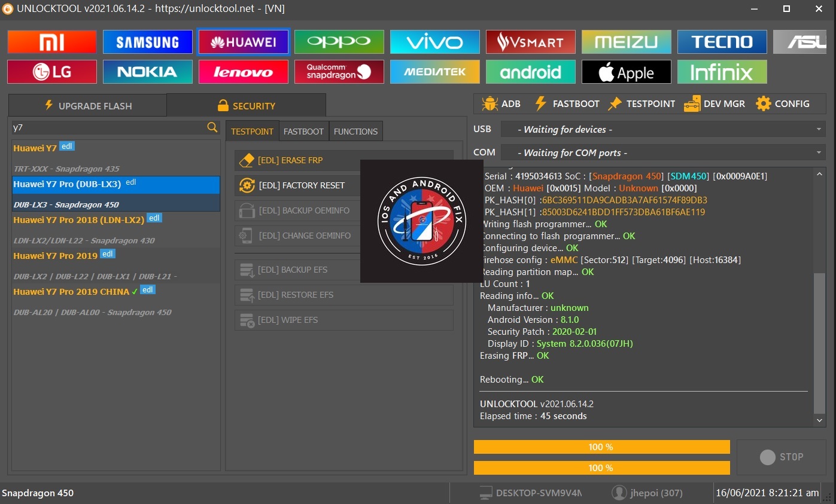Image resolution: width=836 pixels, height=504 pixels.
Task: Click the log scrollbar down arrow
Action: (820, 421)
